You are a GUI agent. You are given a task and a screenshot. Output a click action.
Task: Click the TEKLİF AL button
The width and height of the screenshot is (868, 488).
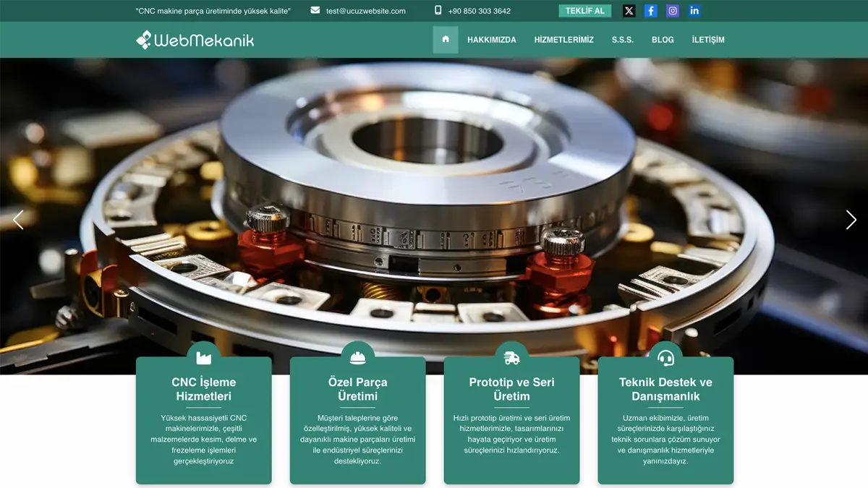585,11
